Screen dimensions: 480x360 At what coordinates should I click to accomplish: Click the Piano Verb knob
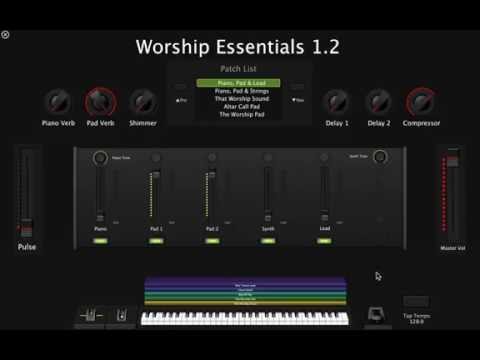coord(58,102)
